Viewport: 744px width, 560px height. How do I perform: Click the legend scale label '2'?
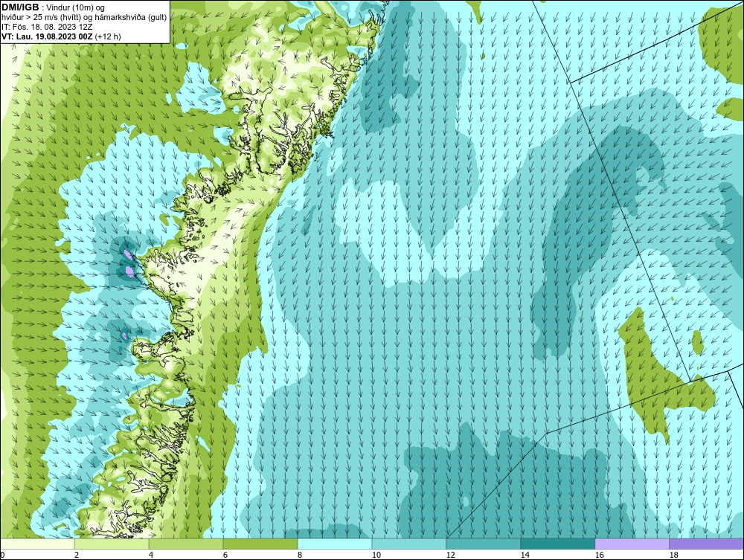(77, 555)
